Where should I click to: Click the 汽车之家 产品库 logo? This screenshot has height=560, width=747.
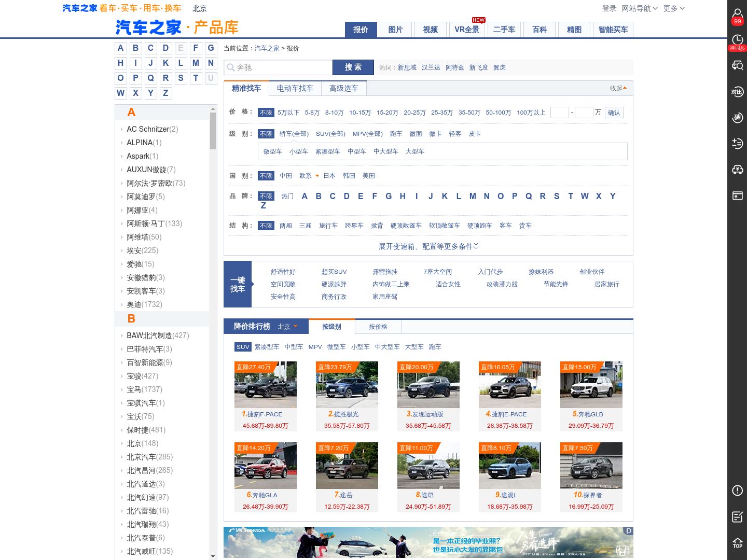tap(177, 27)
